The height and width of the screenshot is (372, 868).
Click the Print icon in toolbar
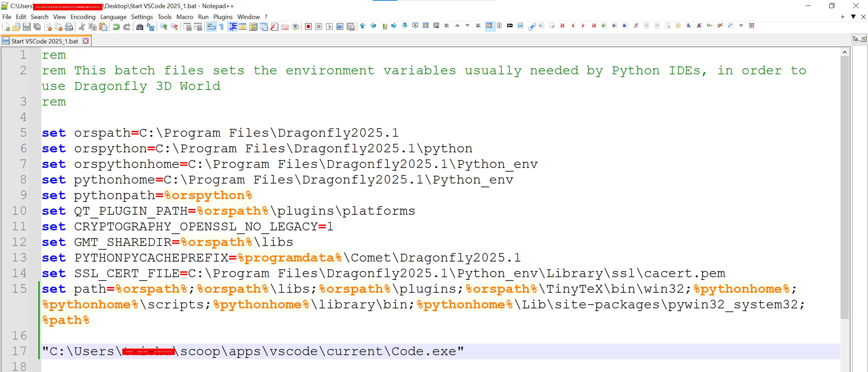69,27
